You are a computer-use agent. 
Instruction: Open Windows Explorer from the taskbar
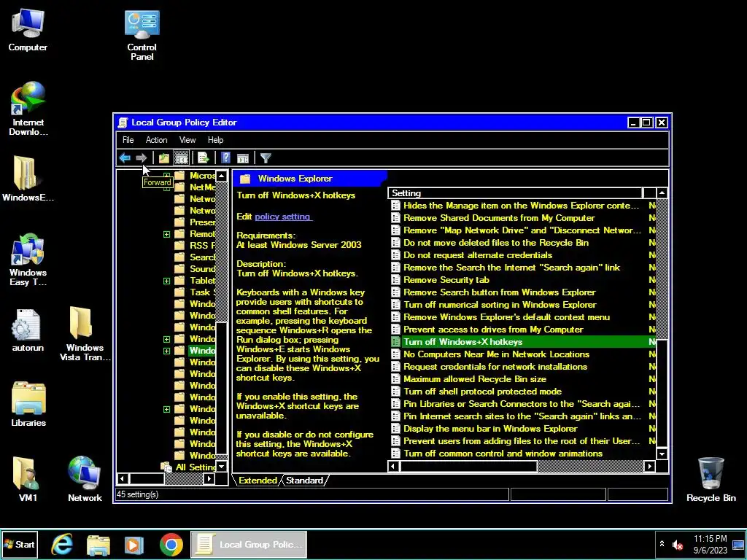pos(98,545)
